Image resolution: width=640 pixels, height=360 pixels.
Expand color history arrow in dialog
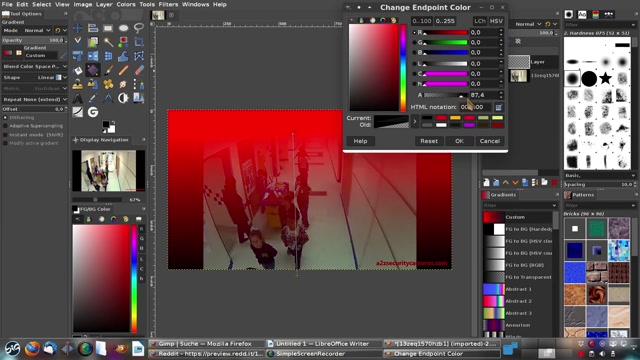415,121
